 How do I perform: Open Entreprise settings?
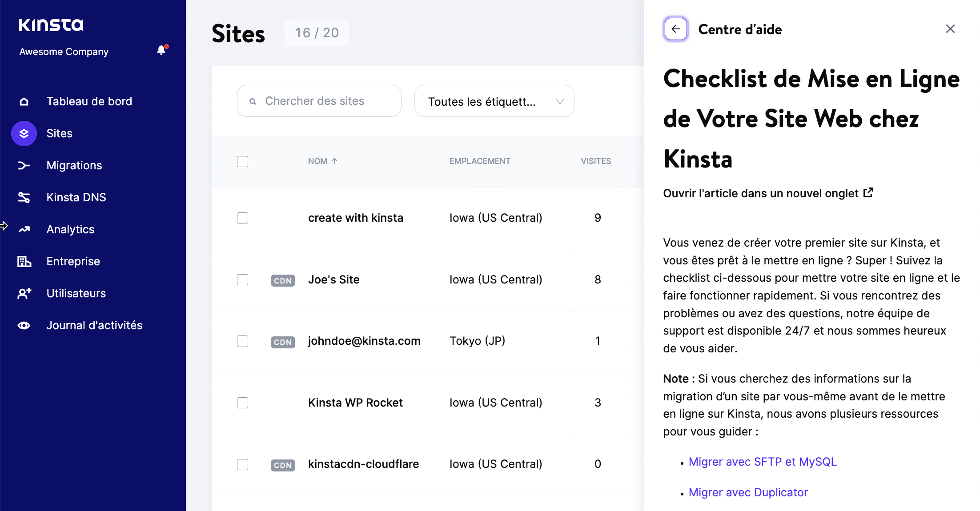point(73,261)
